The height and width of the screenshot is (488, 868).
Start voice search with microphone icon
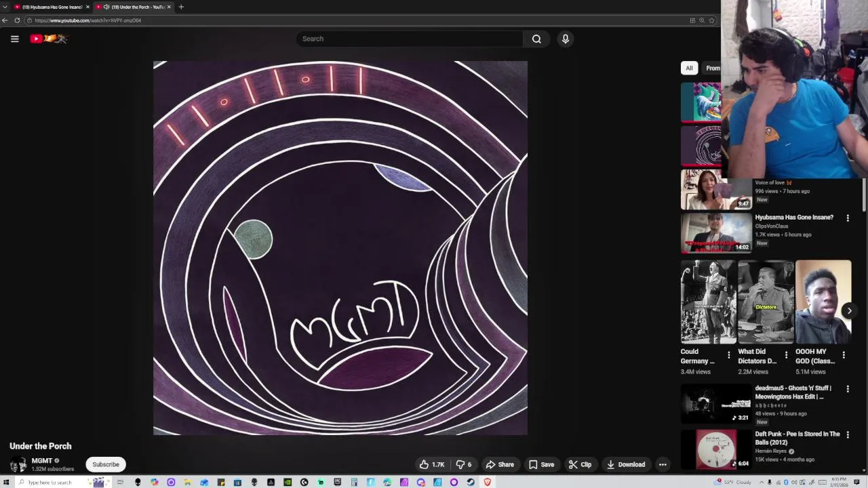click(565, 39)
